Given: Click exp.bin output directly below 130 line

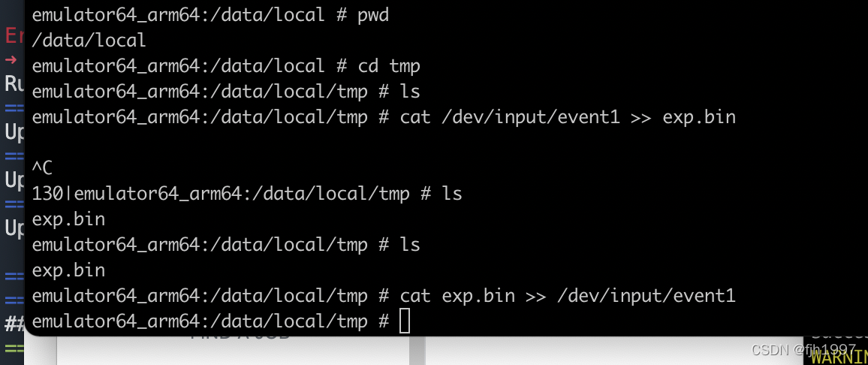Looking at the screenshot, I should (68, 219).
